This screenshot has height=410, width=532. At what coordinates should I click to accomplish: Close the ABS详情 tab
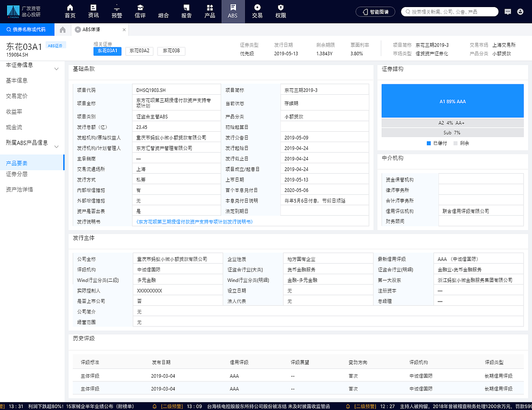click(124, 30)
